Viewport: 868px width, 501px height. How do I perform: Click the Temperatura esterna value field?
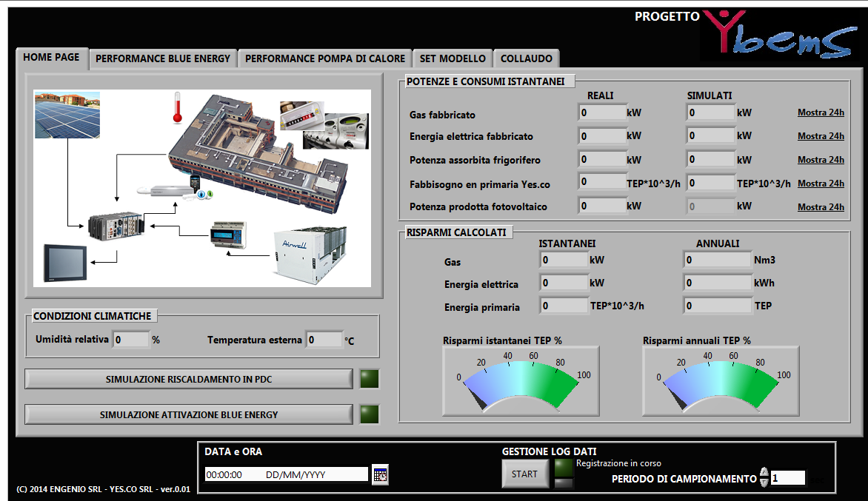pos(324,340)
